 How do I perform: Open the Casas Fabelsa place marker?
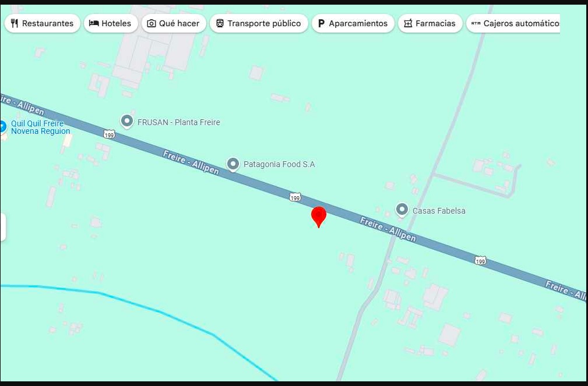tap(402, 210)
